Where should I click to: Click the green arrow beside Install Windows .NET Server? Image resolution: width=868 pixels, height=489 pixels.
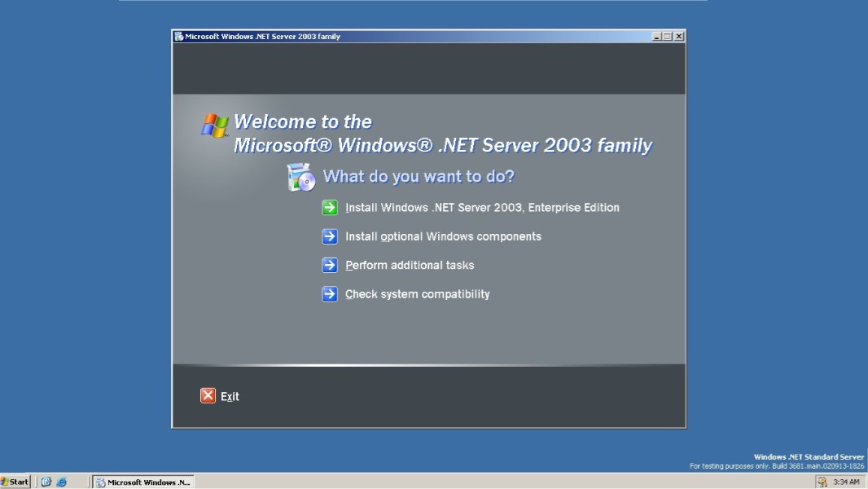329,208
